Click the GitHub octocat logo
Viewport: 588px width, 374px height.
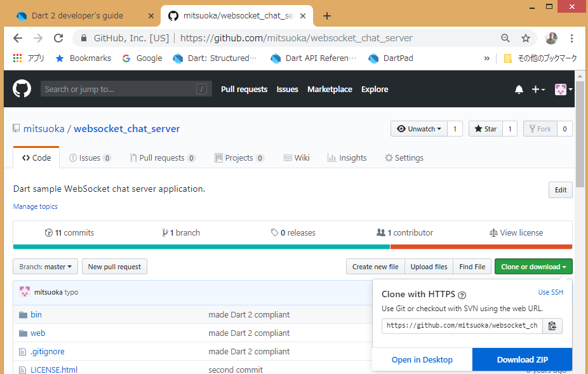(x=22, y=89)
